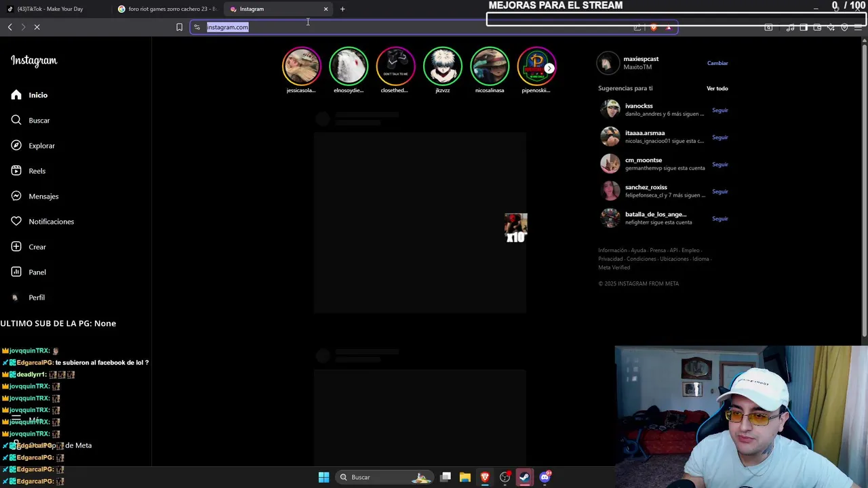
Task: Open the Idioma footer link
Action: point(701,259)
